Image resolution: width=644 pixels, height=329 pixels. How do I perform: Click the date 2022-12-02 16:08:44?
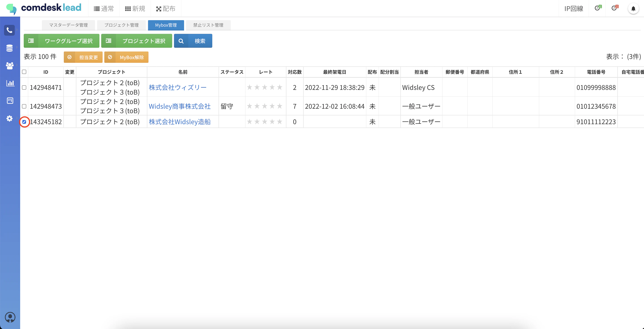pyautogui.click(x=335, y=106)
